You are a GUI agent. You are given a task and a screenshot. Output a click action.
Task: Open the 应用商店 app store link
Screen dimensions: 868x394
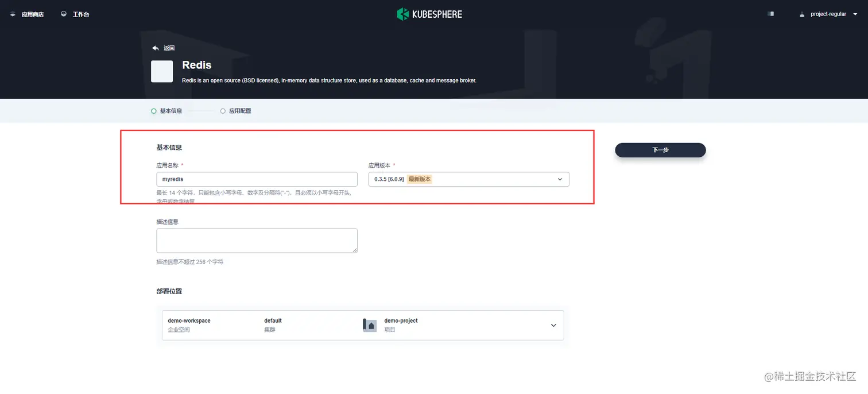click(33, 14)
